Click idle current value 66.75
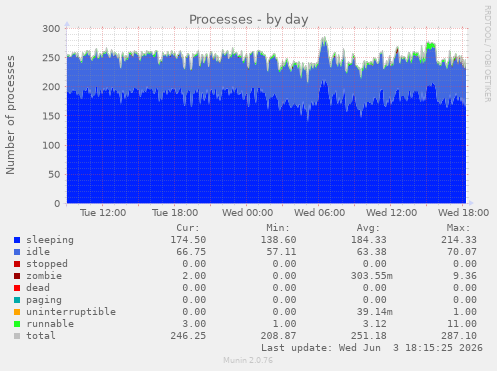Screen dimensions: 497x371 point(191,252)
